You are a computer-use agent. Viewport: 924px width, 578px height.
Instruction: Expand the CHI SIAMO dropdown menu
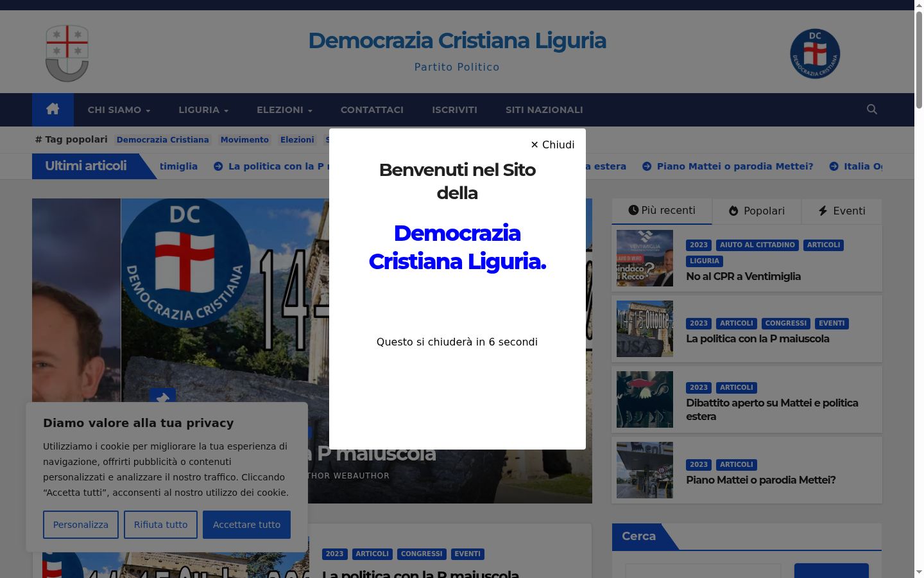click(119, 110)
